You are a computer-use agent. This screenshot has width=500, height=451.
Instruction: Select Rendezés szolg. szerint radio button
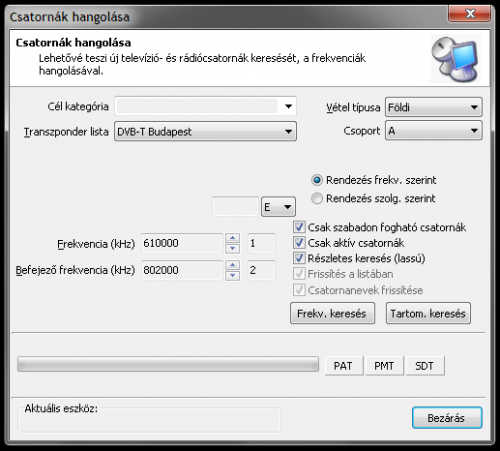[x=317, y=198]
